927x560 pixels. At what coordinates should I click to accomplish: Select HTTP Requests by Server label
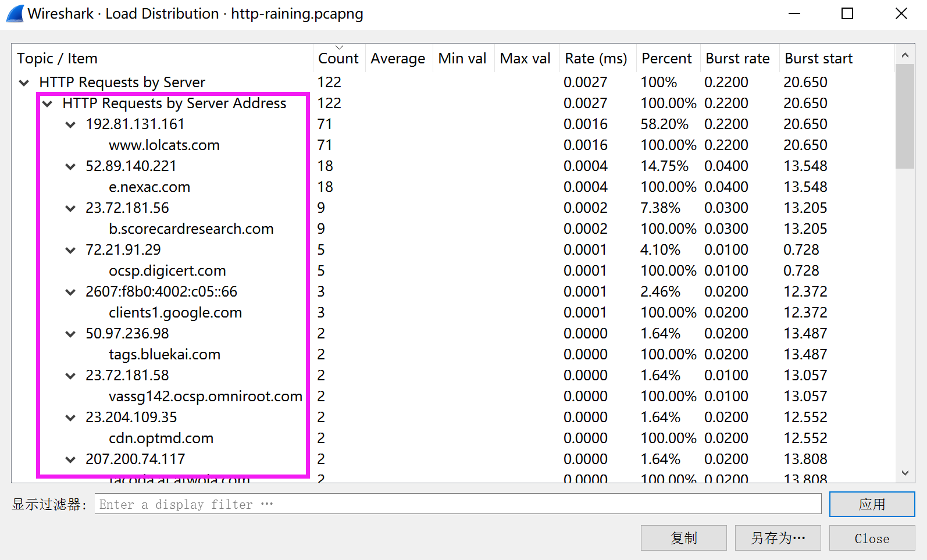122,83
